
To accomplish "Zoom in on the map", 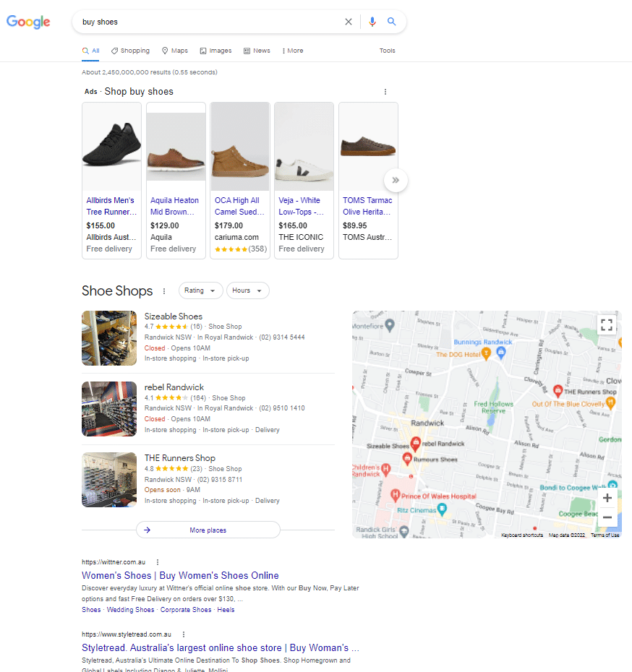I will (607, 498).
